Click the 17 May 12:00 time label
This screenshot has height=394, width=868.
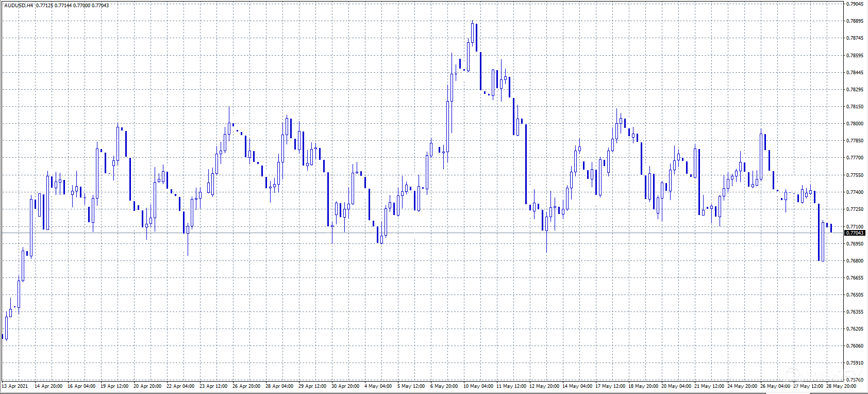tap(610, 386)
